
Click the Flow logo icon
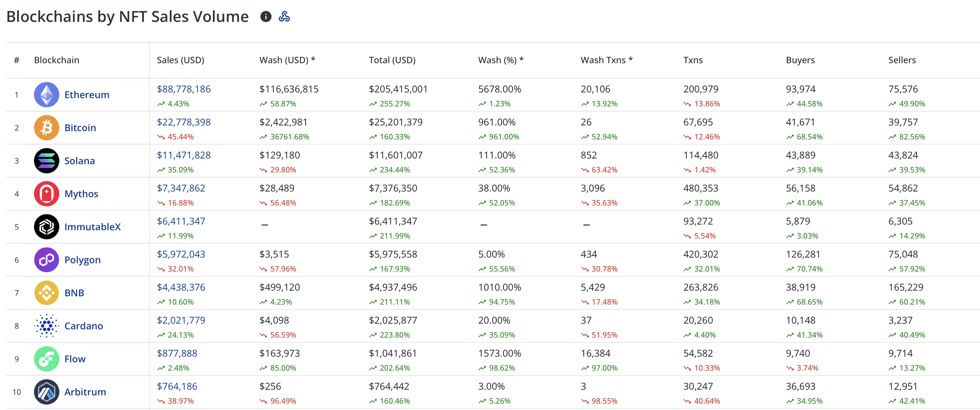(46, 359)
